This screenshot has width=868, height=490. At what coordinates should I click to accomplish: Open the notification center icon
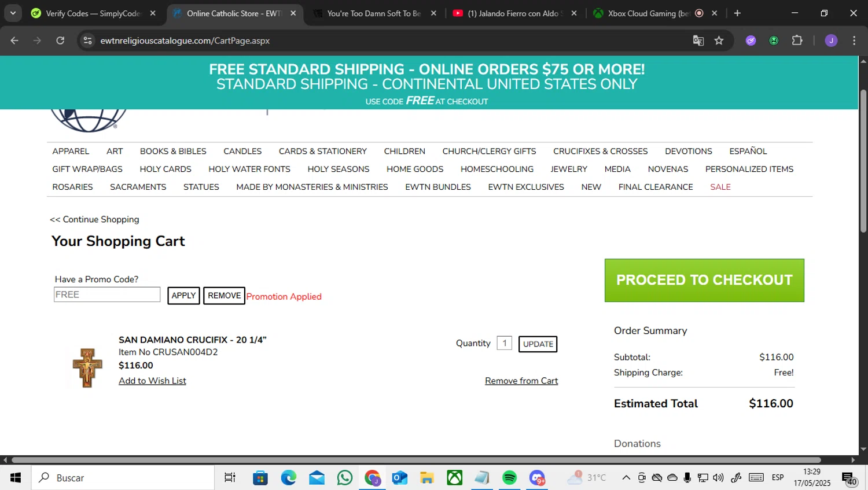click(x=849, y=478)
